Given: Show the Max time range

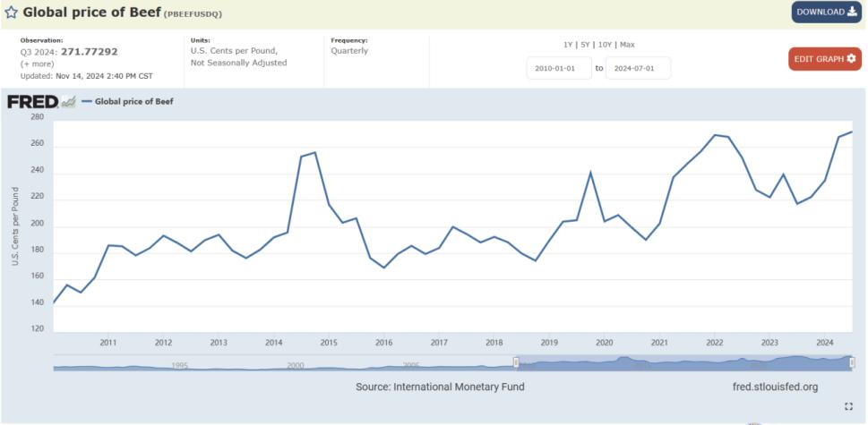Looking at the screenshot, I should click(627, 45).
